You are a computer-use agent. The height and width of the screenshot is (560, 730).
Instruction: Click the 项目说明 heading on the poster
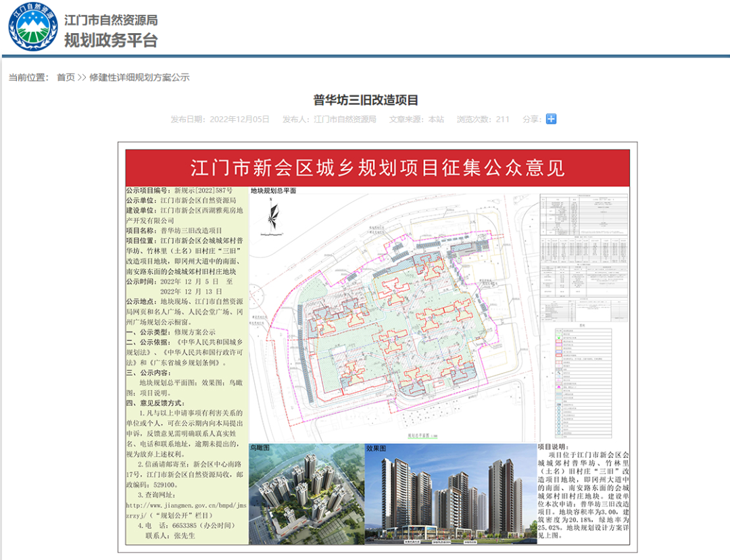click(553, 447)
